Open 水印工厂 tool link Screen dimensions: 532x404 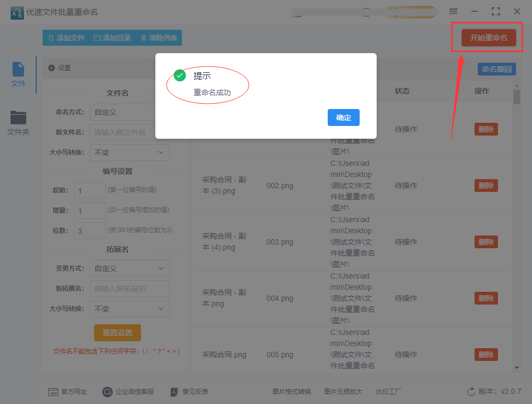click(x=388, y=392)
